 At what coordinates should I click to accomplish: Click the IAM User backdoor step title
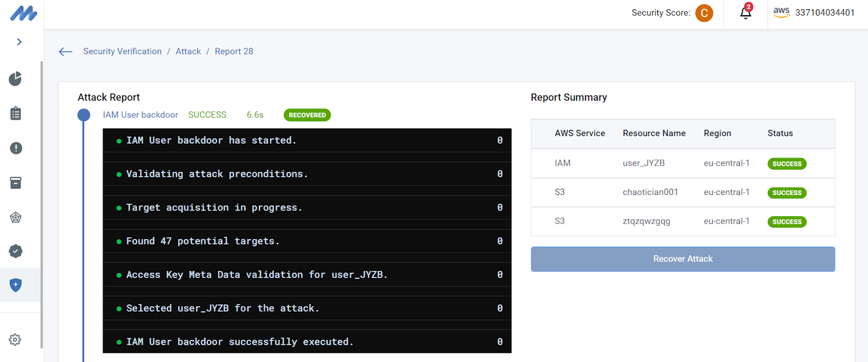(x=141, y=115)
